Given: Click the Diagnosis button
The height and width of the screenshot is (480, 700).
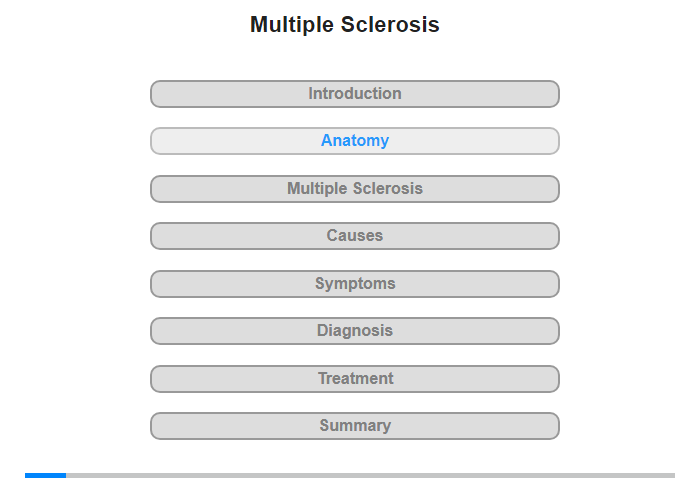Looking at the screenshot, I should 354,331.
